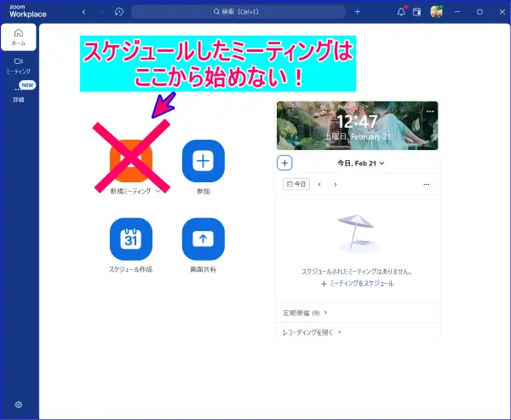Click the 画面共有 (Share Screen) icon
The width and height of the screenshot is (511, 420).
203,239
